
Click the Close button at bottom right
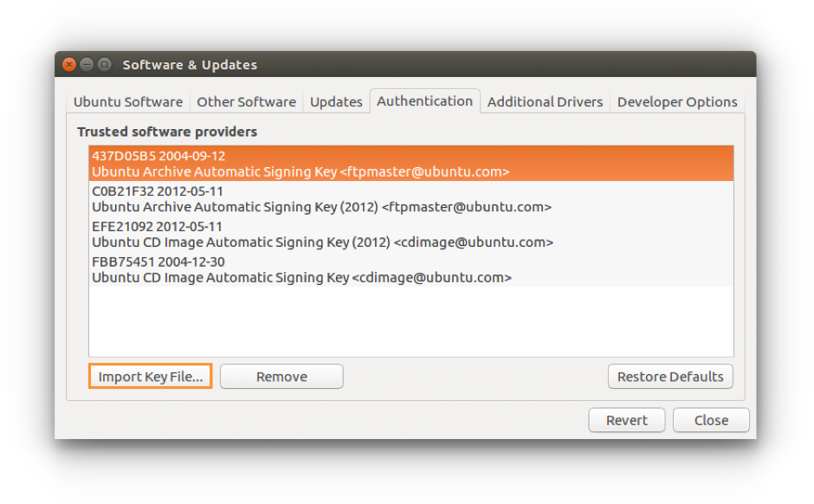point(711,420)
